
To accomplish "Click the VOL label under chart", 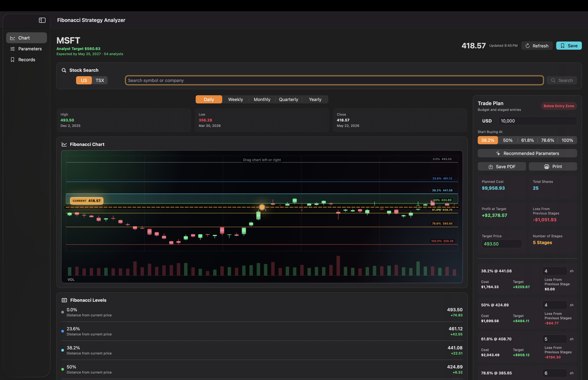I will tap(71, 280).
